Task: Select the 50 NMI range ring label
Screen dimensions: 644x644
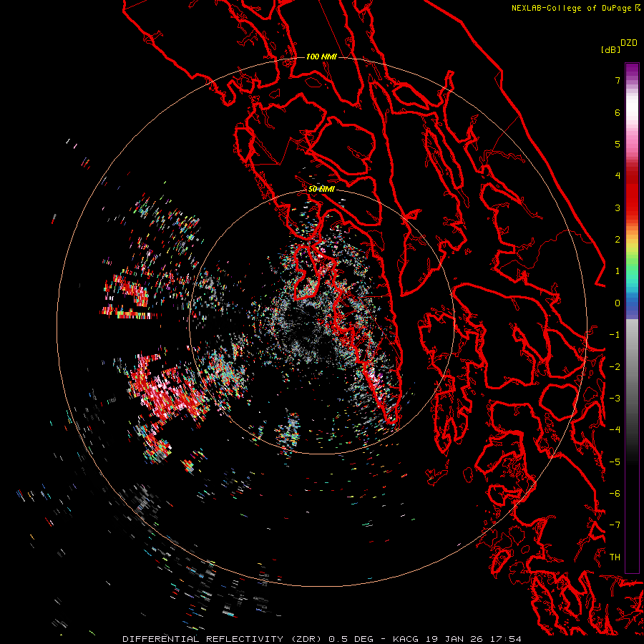Action: (x=321, y=190)
